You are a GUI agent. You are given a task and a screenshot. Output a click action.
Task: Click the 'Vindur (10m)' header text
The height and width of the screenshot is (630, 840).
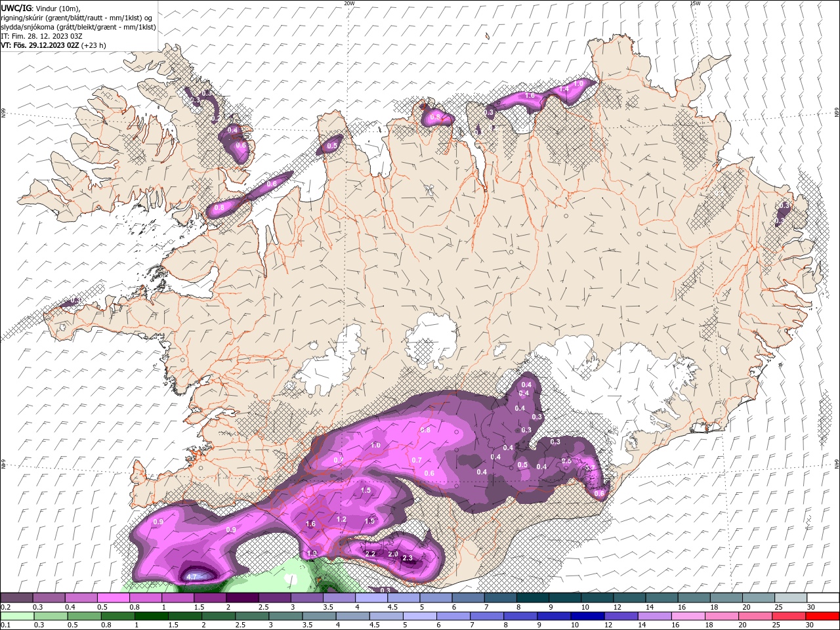pyautogui.click(x=56, y=8)
